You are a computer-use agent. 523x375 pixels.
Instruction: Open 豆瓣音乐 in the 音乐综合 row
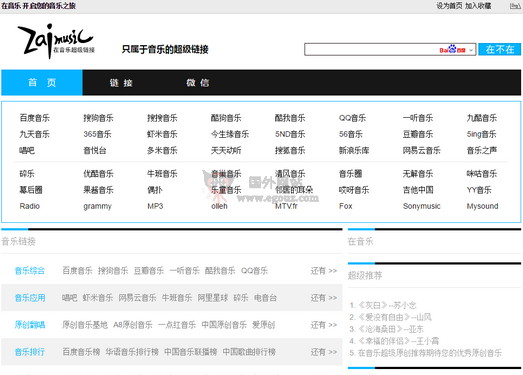coord(149,271)
